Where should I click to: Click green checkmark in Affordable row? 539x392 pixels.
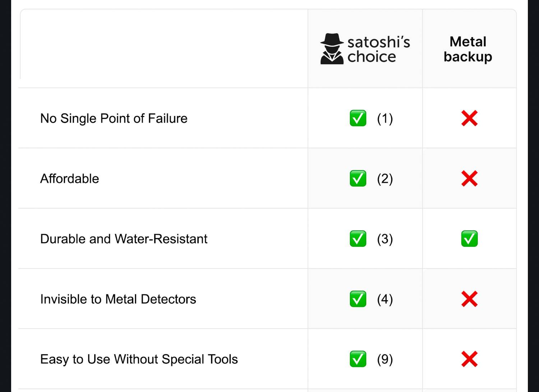[x=358, y=178]
